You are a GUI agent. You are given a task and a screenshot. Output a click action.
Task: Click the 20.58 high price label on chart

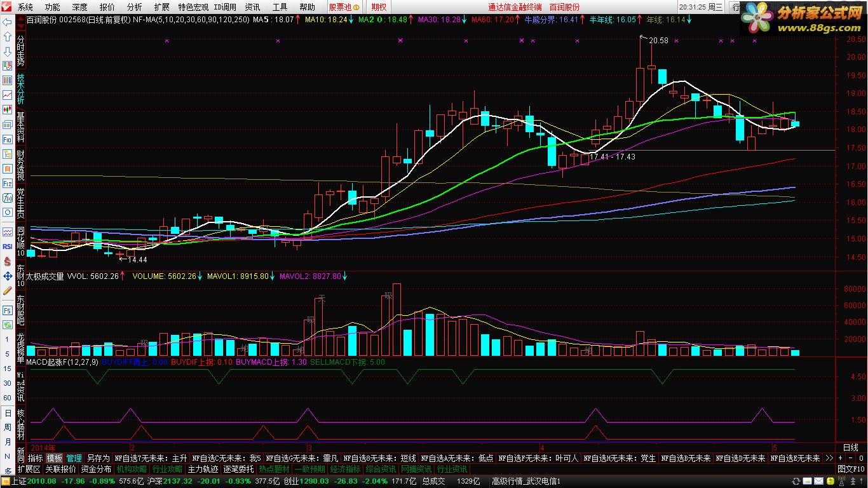click(x=659, y=41)
